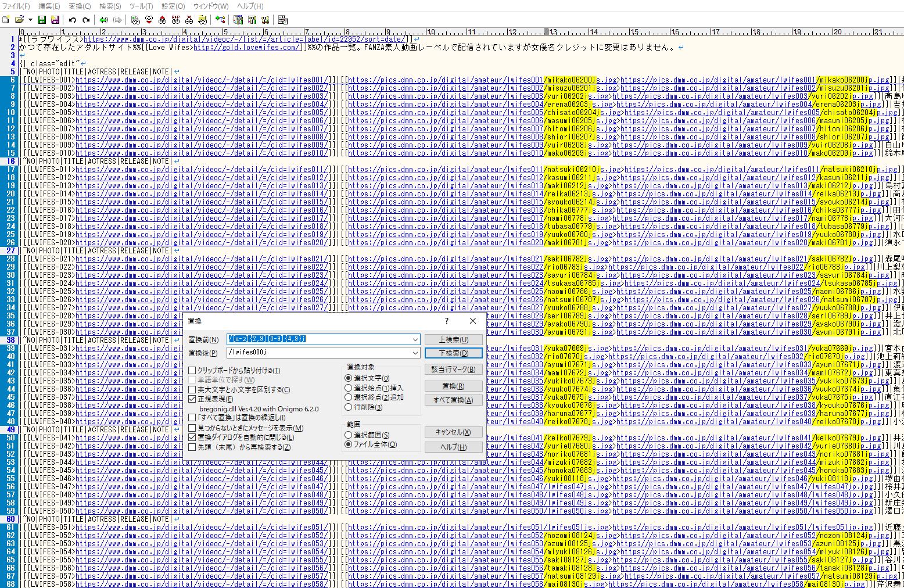Screen dimensions: 904x588
Task: Click the LWIFES-011 link on line 17
Action: pyautogui.click(x=202, y=170)
